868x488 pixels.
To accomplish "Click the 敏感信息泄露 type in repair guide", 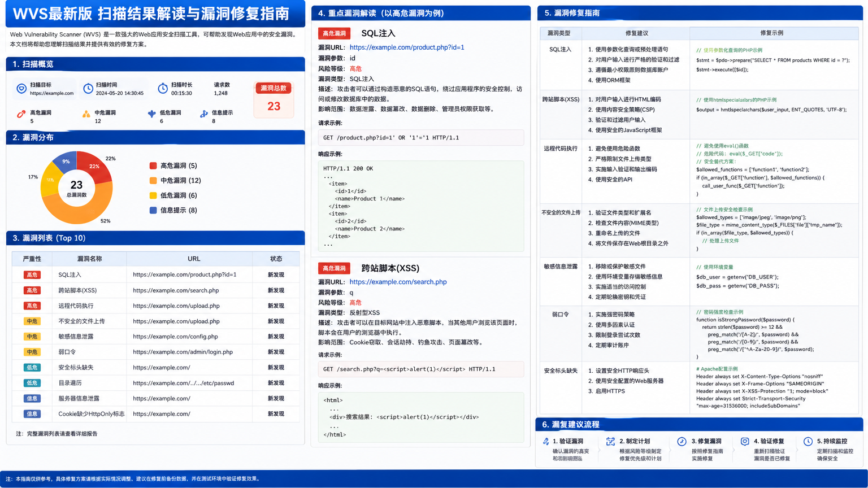I will [561, 267].
